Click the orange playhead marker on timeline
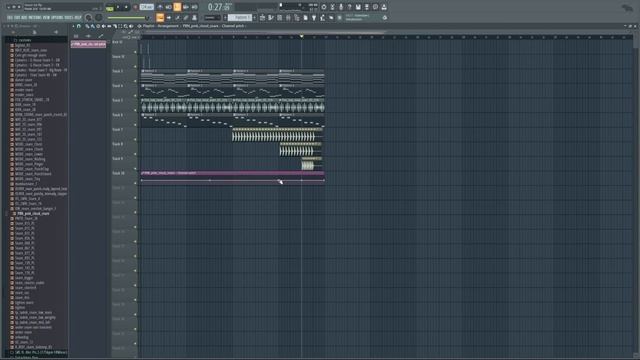640x360 pixels. (302, 36)
